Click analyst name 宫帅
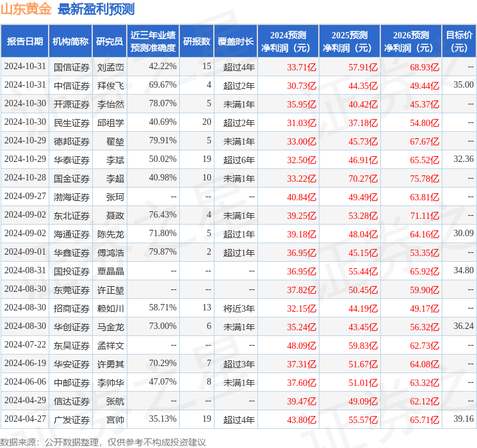This screenshot has width=477, height=448. 115,420
